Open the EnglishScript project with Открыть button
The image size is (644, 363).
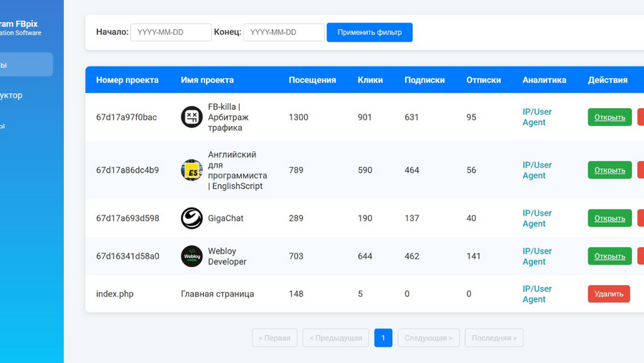click(610, 170)
